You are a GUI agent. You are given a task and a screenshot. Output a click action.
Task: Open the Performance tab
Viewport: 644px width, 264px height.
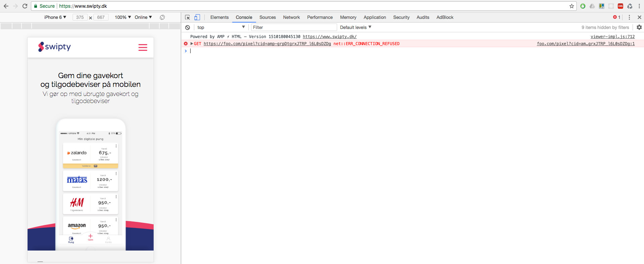coord(320,17)
